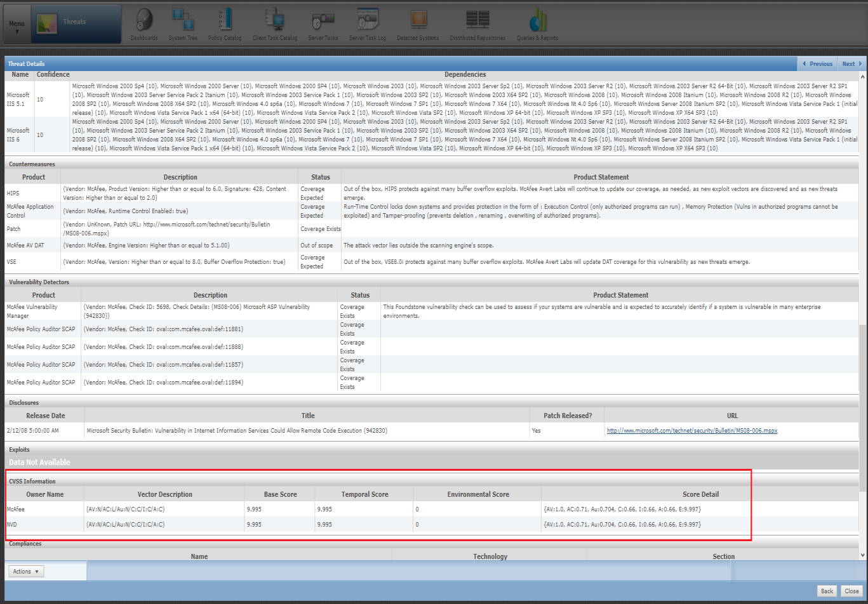Select the Microsoft IIS 6 name cell
868x604 pixels.
click(x=18, y=135)
